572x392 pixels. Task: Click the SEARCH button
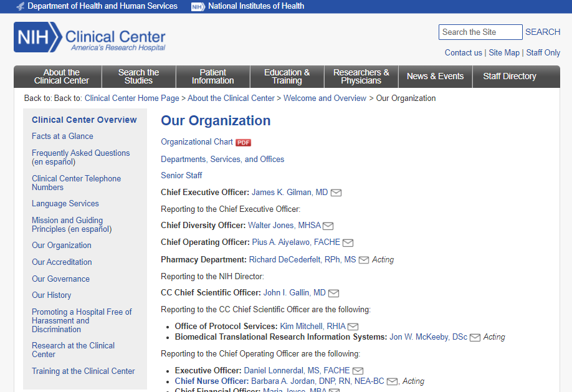pos(543,32)
